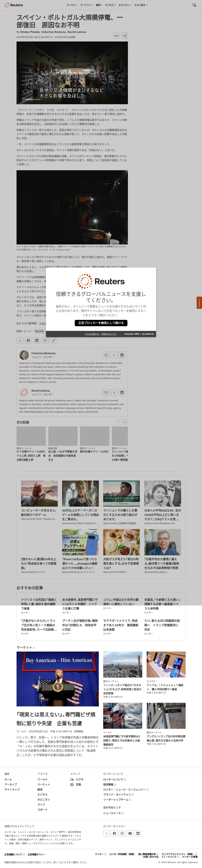
Task: Click お問合せはこちら link in the popup
Action: click(x=109, y=334)
